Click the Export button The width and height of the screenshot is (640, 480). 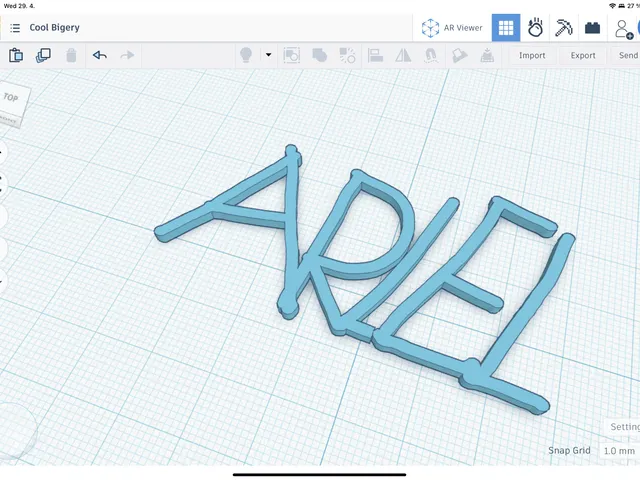(x=583, y=55)
